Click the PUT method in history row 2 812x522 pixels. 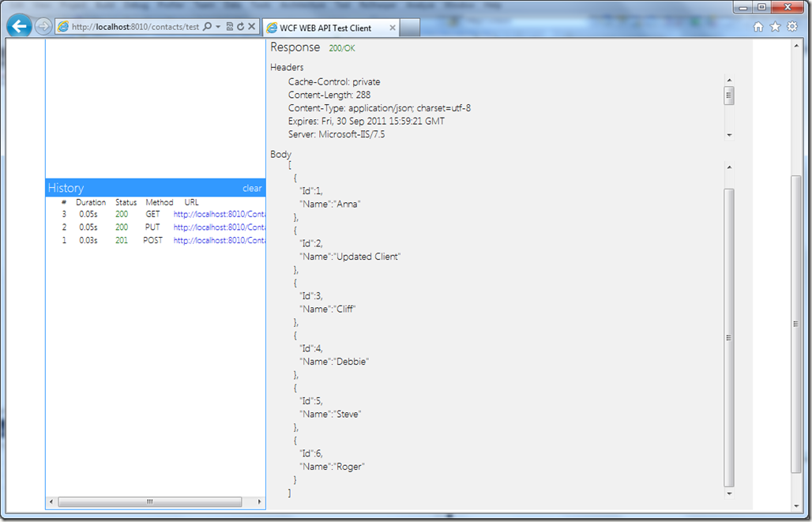(152, 227)
